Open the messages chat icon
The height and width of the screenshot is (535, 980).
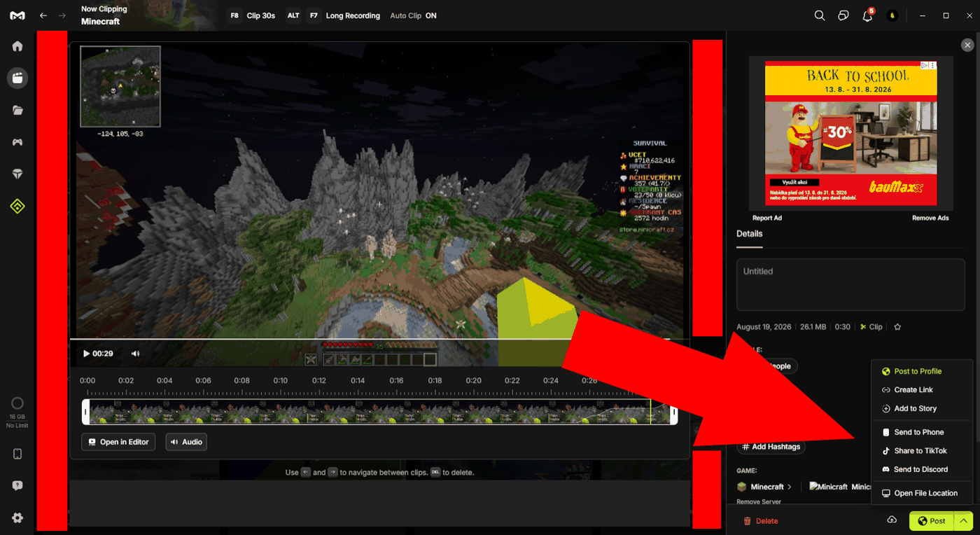[x=843, y=15]
